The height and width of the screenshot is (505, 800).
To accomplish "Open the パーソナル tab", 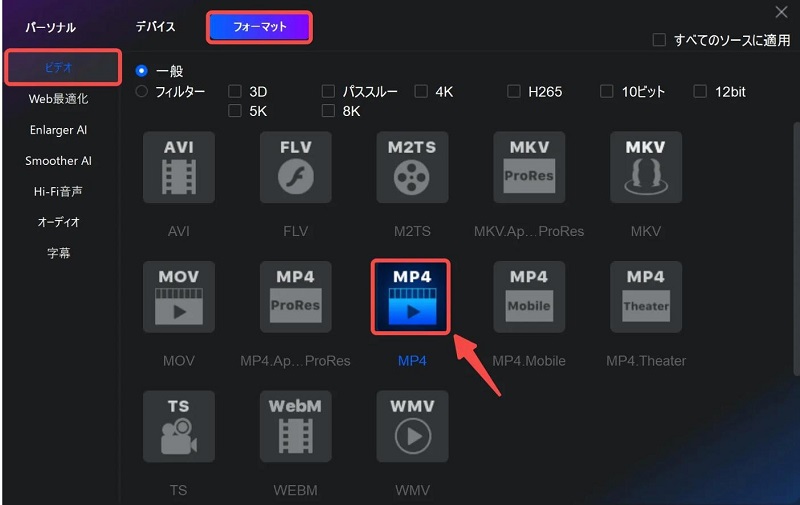I will pyautogui.click(x=51, y=27).
